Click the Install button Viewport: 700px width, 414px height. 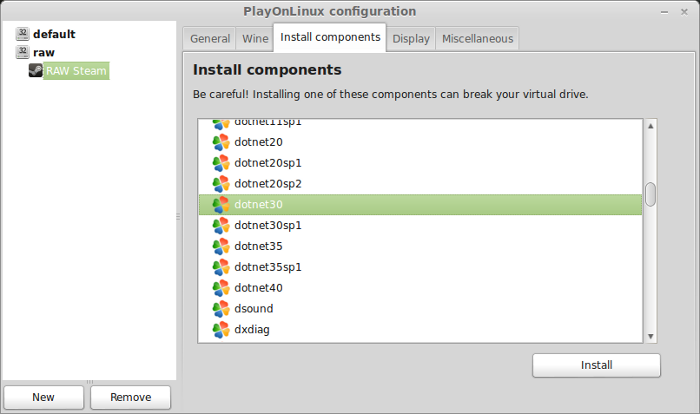pyautogui.click(x=596, y=365)
